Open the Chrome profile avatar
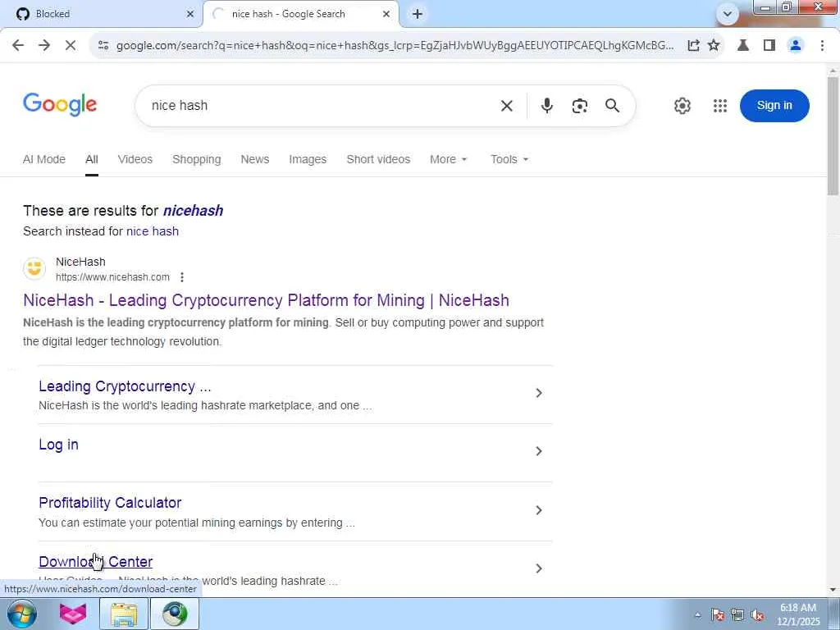 (796, 46)
